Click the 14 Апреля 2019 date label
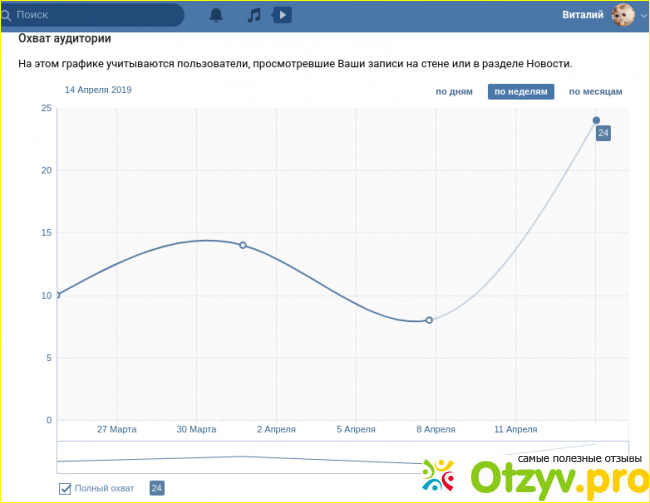This screenshot has height=503, width=650. click(98, 90)
